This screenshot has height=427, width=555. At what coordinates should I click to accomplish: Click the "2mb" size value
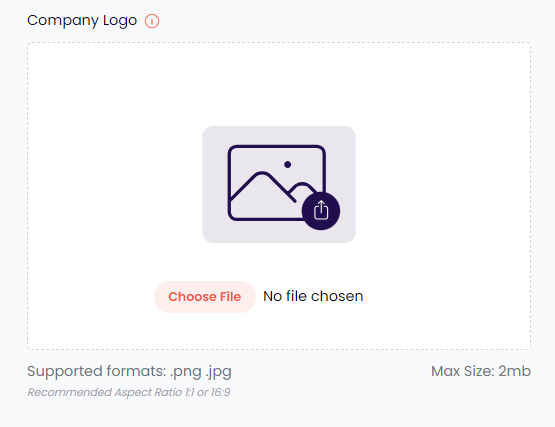click(x=515, y=371)
